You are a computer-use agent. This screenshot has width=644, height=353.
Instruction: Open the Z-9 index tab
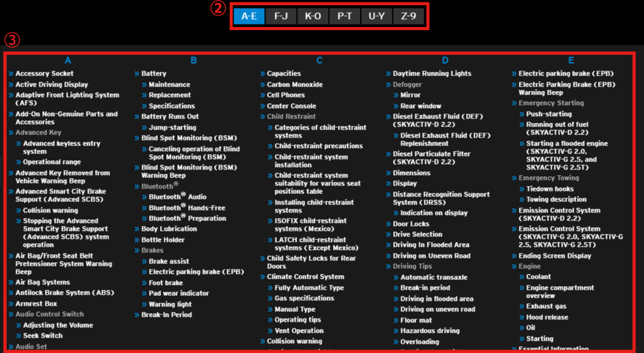click(408, 16)
